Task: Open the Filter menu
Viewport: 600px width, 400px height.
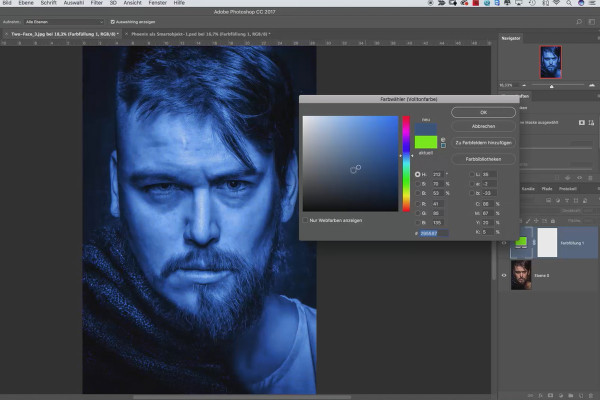Action: point(96,3)
